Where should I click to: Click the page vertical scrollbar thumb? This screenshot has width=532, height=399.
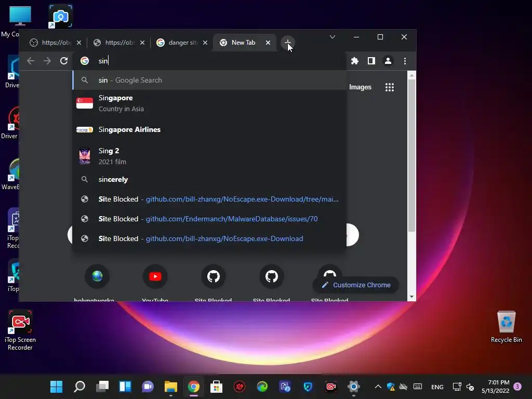[x=411, y=156]
